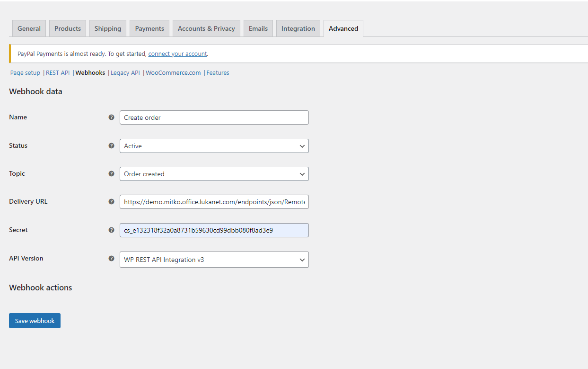
Task: Open the Topic dropdown showing Order created
Action: pos(214,174)
